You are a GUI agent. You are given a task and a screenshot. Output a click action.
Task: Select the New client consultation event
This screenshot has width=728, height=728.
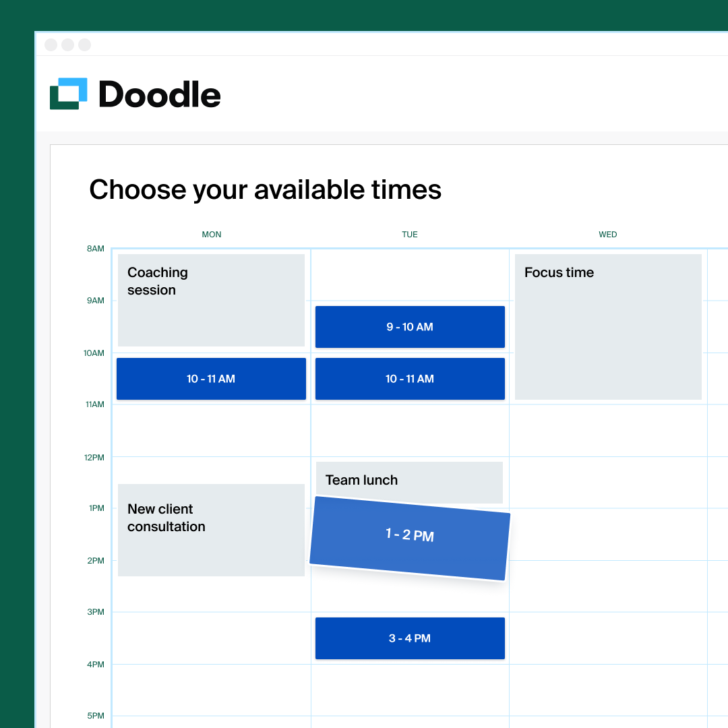tap(211, 530)
